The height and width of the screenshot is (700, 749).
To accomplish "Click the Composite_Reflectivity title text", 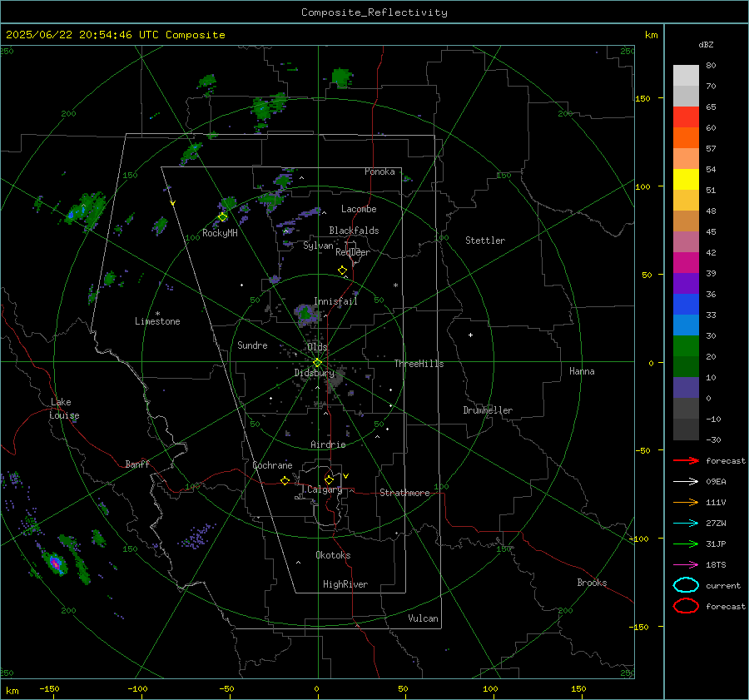I will [x=374, y=12].
